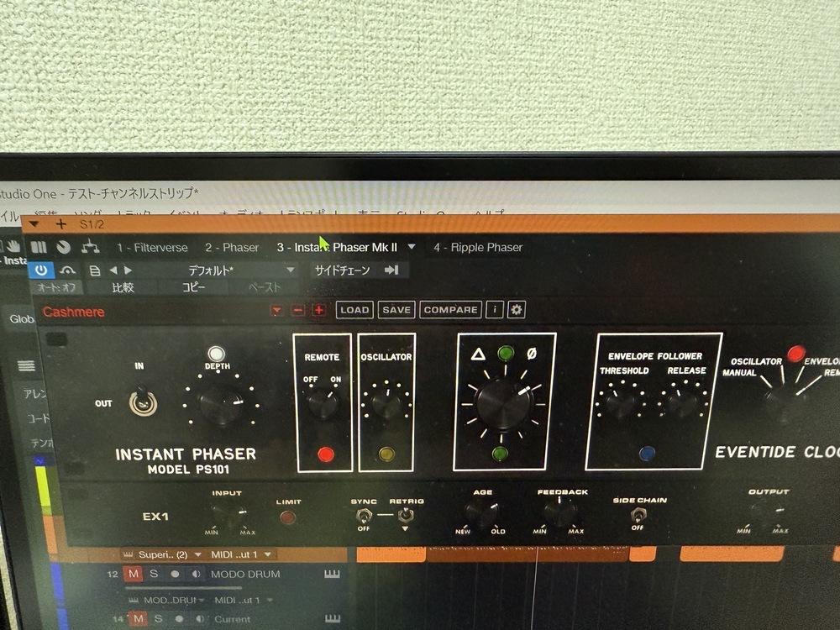Switch to the 1 - Filterverse tab
The height and width of the screenshot is (630, 840).
pyautogui.click(x=152, y=248)
